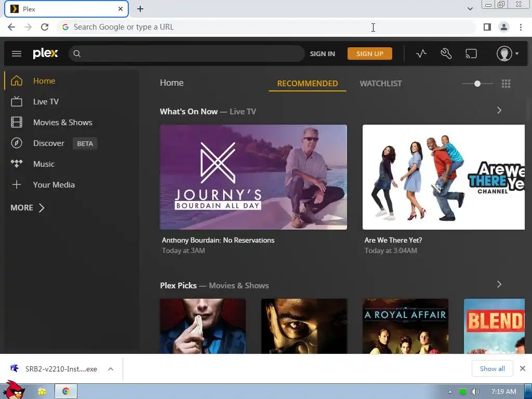Image resolution: width=532 pixels, height=399 pixels.
Task: Adjust the thumbnail size slider
Action: (477, 84)
